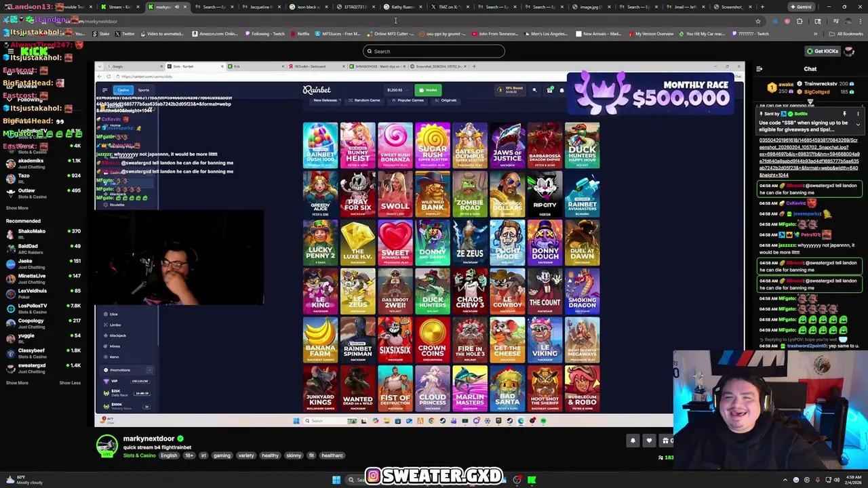Click green Wallet button
This screenshot has height=488, width=868.
point(428,90)
